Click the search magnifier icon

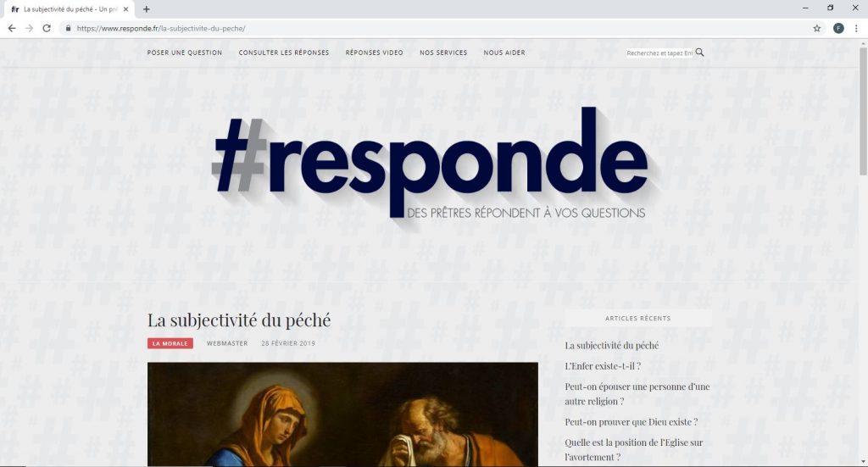point(699,52)
